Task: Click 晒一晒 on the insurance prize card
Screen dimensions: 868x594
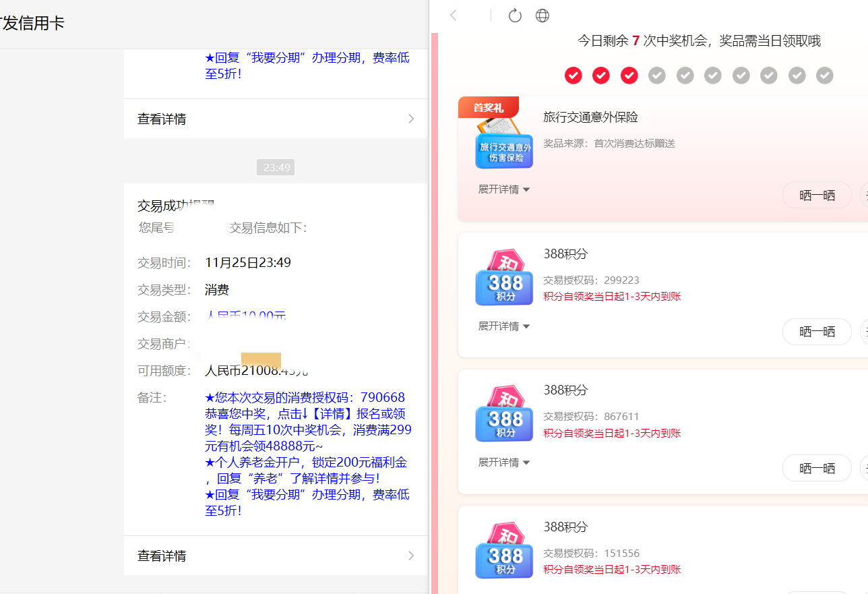Action: click(817, 195)
